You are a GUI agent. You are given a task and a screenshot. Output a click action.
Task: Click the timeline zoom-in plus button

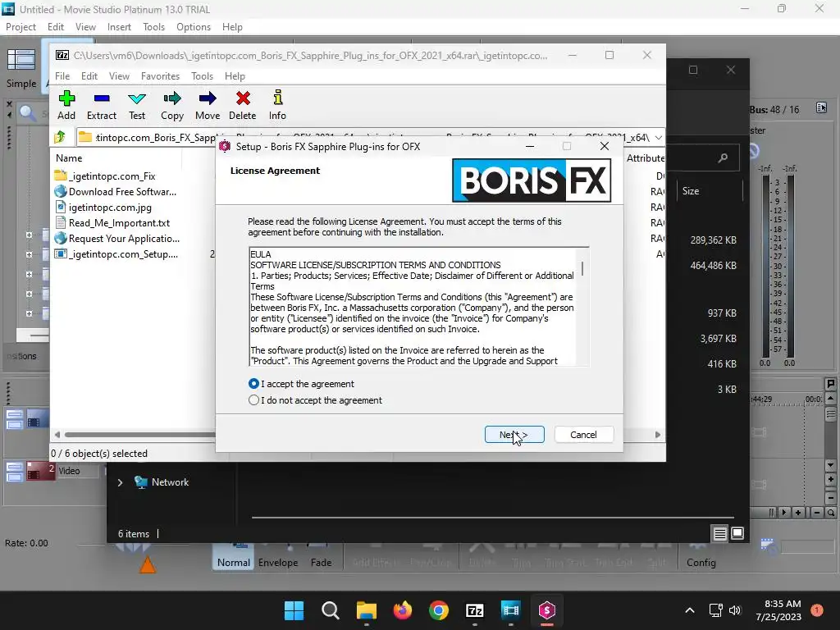(x=798, y=513)
